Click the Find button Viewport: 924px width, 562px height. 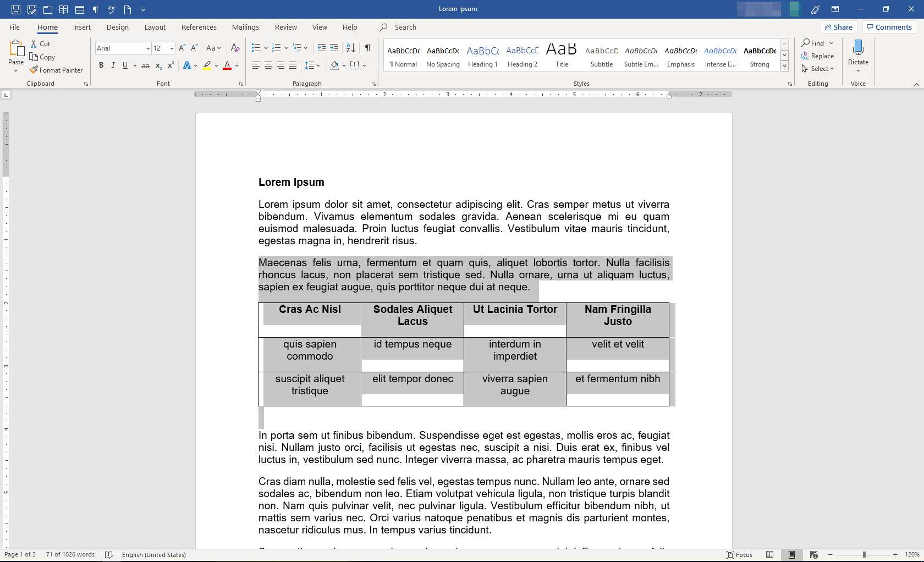813,43
